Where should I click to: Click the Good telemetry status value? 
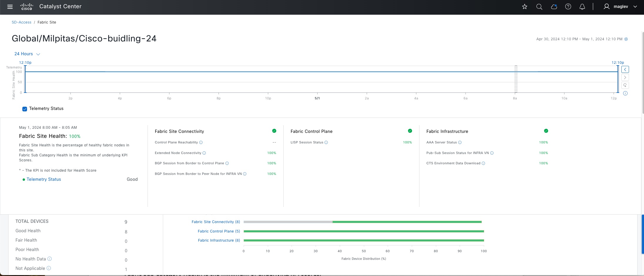(x=132, y=179)
